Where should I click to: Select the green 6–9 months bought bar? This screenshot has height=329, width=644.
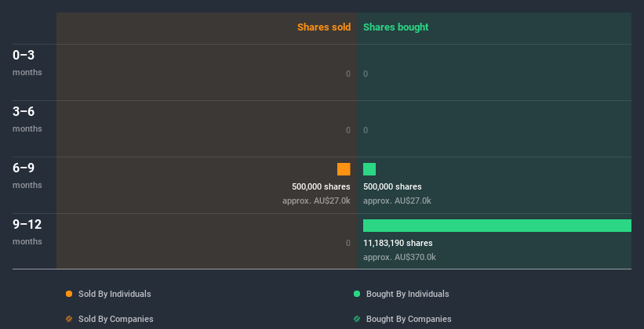click(369, 169)
